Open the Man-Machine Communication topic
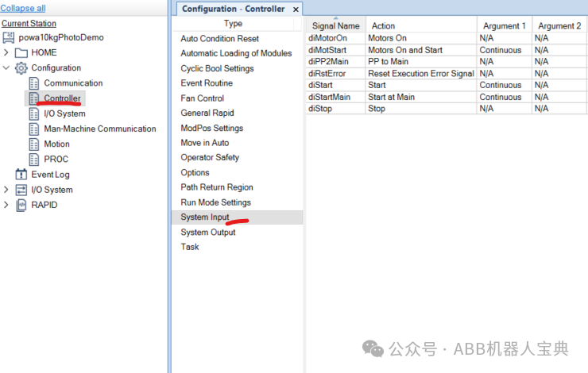588x373 pixels. pos(100,129)
